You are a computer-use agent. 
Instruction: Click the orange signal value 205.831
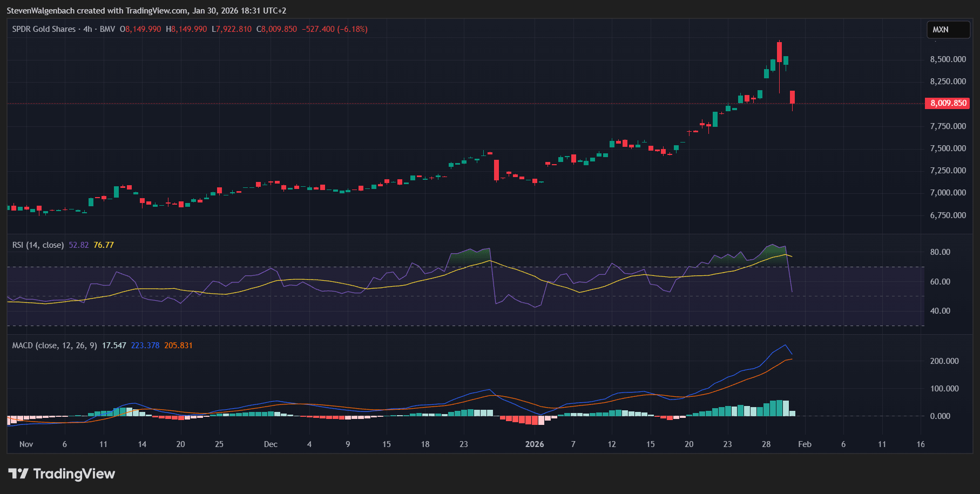tap(178, 346)
